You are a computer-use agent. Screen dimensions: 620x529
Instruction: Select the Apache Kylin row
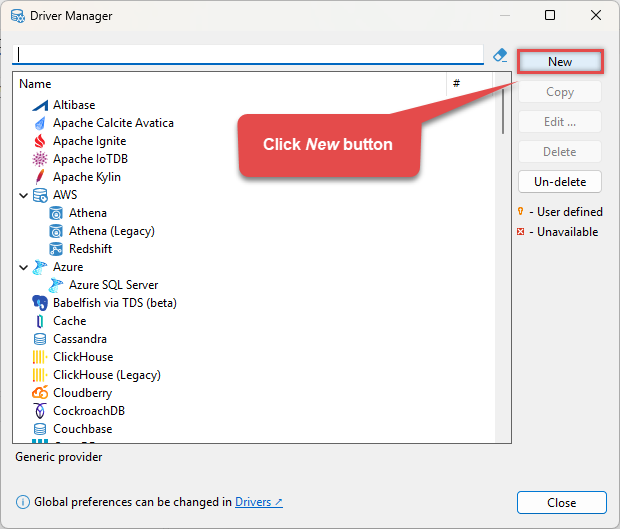click(87, 177)
